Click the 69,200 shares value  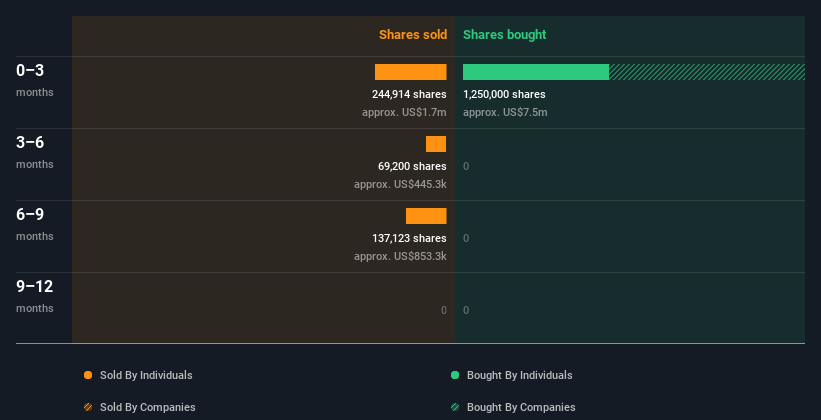(413, 166)
